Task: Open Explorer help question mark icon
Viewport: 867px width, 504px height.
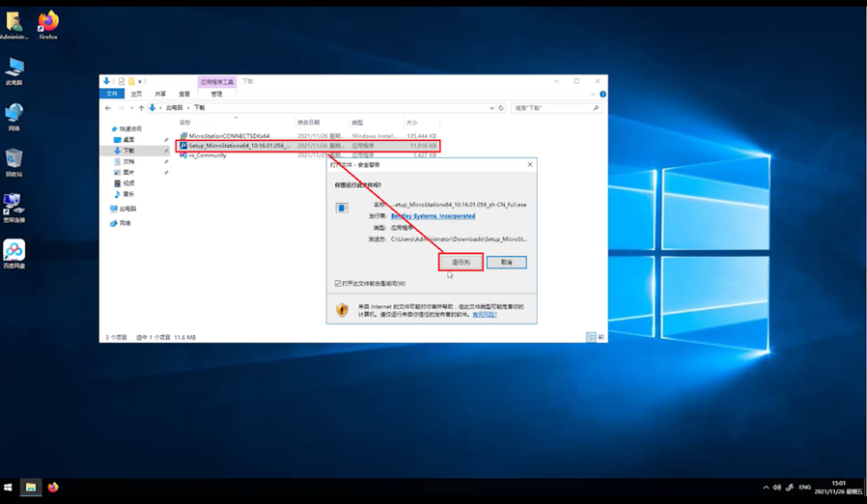Action: 602,94
